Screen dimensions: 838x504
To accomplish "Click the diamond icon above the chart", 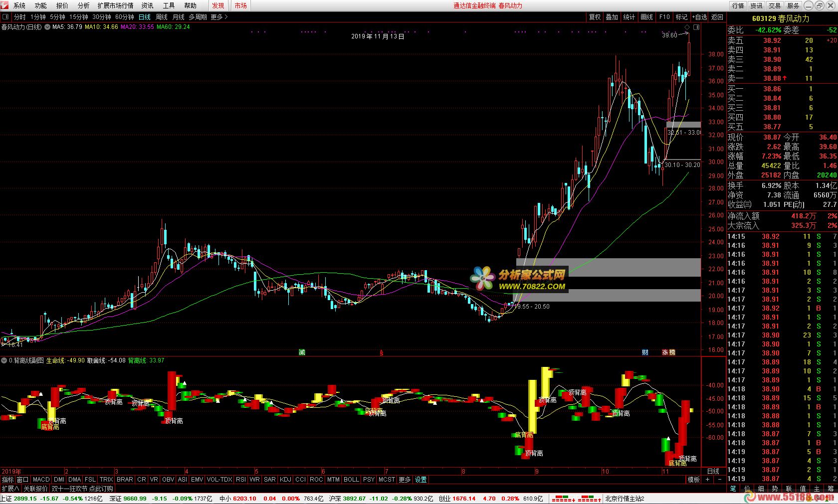I will pyautogui.click(x=687, y=27).
